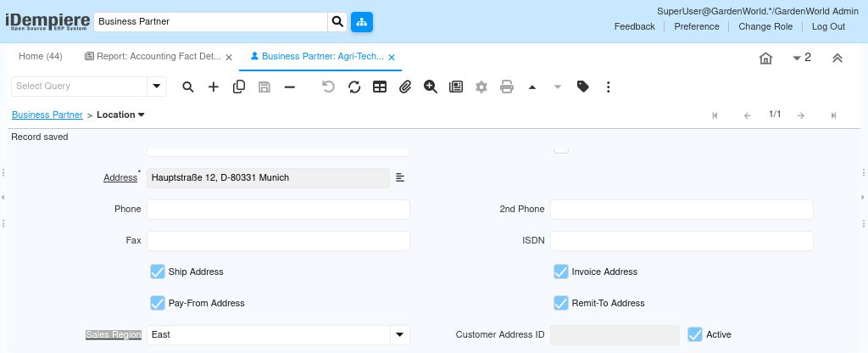Click into the Phone input field
The image size is (868, 353).
click(x=278, y=210)
